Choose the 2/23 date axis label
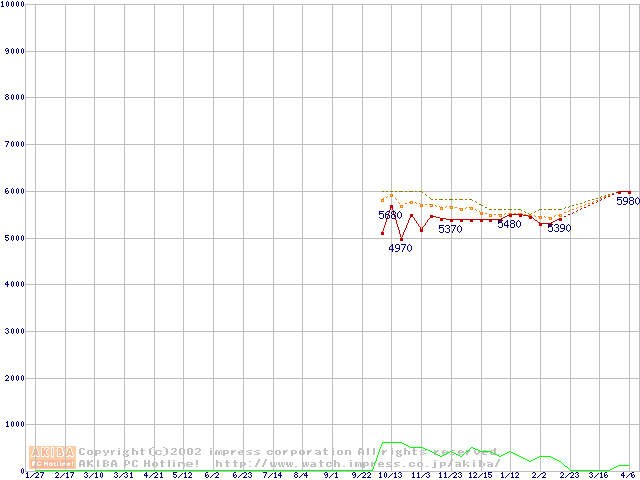The width and height of the screenshot is (640, 480). (568, 475)
